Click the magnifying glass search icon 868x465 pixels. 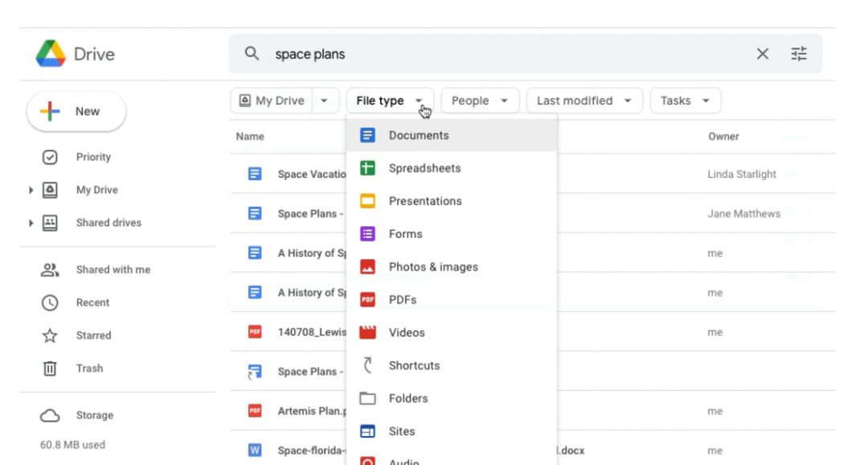click(252, 54)
